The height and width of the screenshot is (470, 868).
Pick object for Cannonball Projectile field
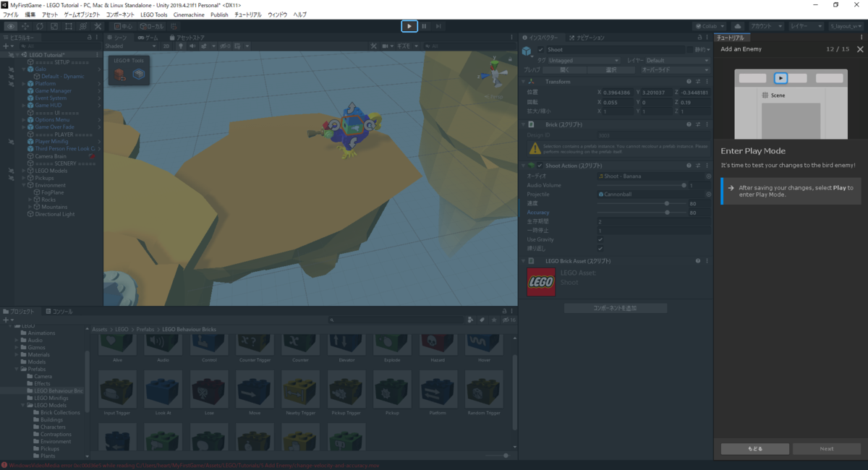click(x=708, y=195)
